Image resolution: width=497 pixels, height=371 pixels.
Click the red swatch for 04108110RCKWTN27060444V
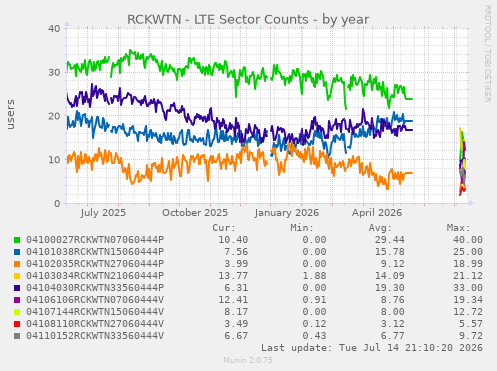pos(17,324)
